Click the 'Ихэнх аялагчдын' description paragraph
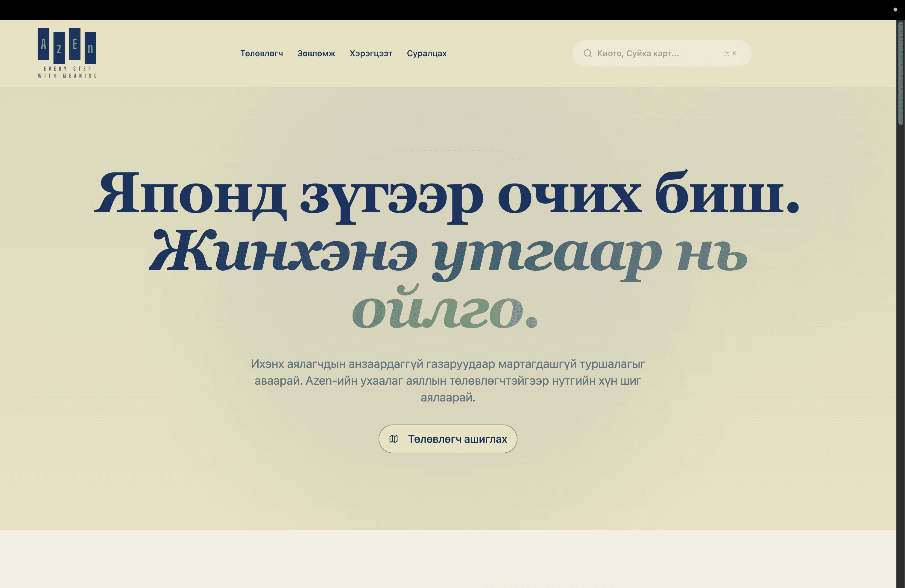The height and width of the screenshot is (588, 905). click(447, 380)
